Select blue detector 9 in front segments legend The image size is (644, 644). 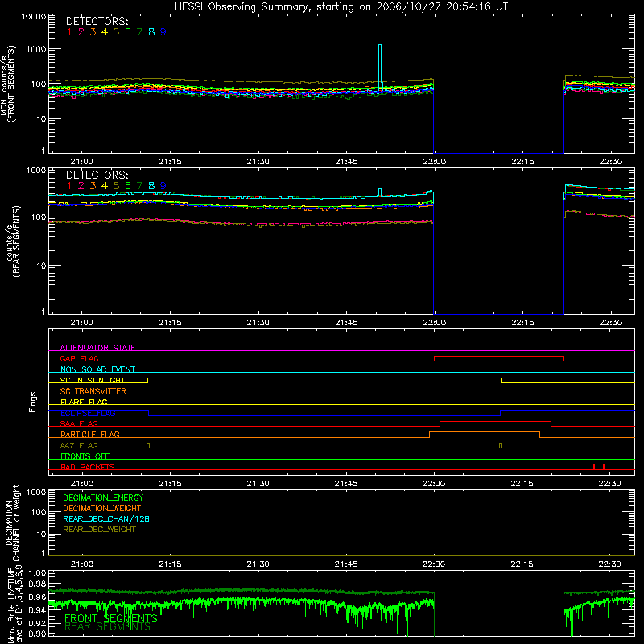point(163,32)
